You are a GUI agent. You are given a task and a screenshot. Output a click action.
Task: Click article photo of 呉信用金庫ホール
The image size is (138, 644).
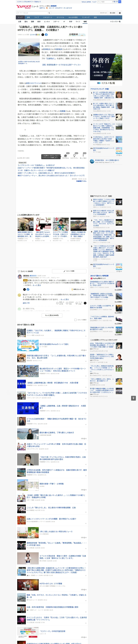(x=29, y=49)
